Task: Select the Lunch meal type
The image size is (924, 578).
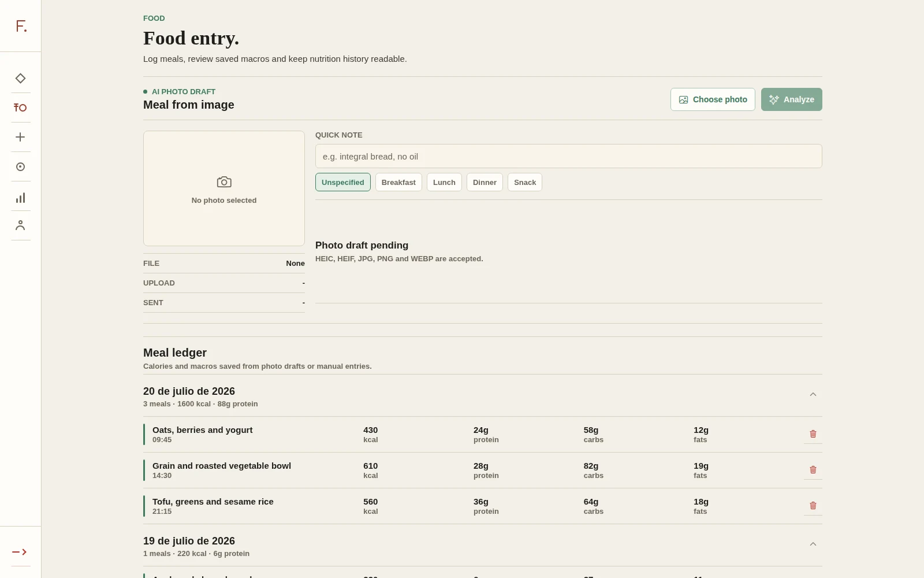Action: point(444,182)
